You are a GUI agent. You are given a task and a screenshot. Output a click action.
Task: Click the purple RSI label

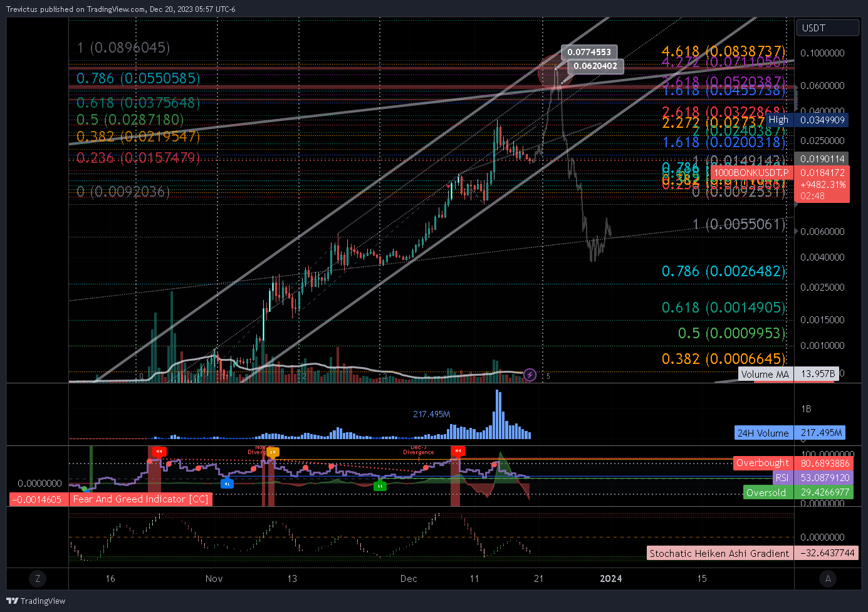(x=782, y=478)
